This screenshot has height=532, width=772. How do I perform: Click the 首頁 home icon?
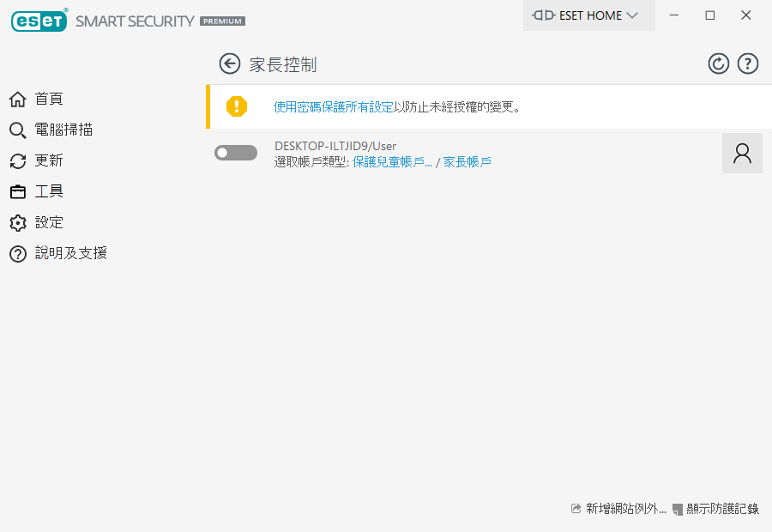[x=18, y=100]
